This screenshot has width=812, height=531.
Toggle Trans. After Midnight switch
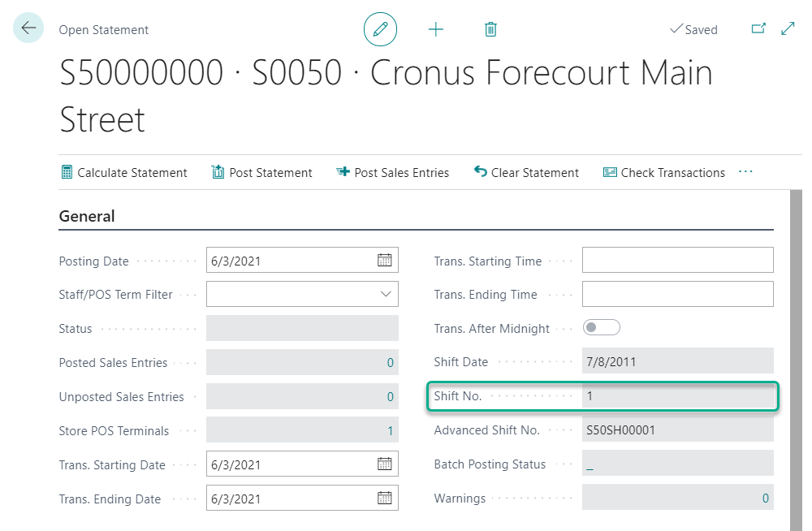click(x=601, y=327)
